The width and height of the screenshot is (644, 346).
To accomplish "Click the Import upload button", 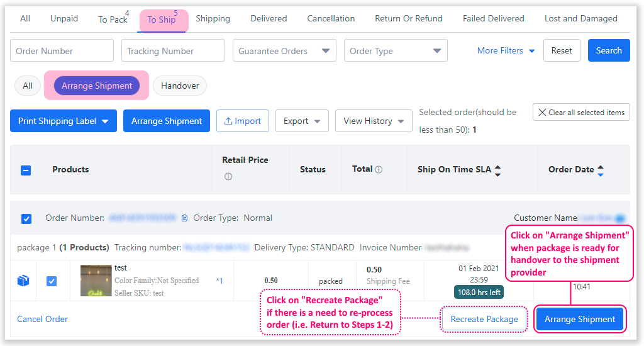I will [x=243, y=121].
